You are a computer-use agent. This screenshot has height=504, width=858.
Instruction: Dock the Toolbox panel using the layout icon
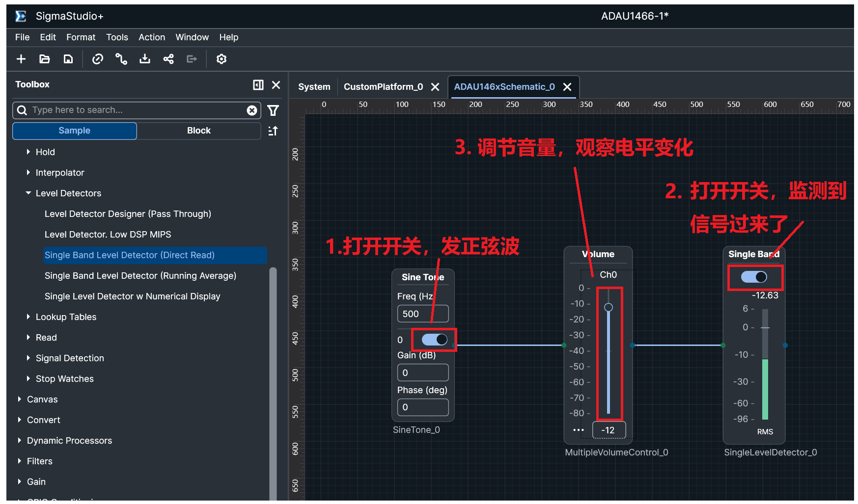tap(258, 85)
